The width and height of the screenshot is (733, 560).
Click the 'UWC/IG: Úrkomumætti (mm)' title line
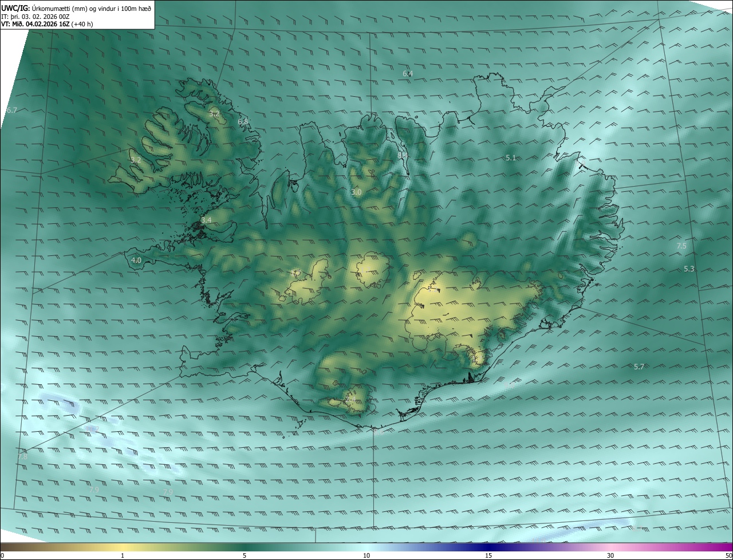click(x=76, y=8)
